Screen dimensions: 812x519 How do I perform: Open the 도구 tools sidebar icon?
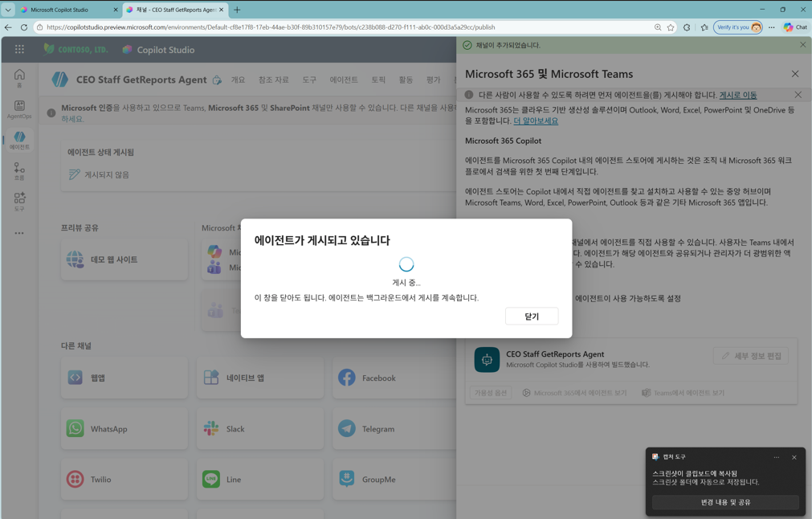19,202
